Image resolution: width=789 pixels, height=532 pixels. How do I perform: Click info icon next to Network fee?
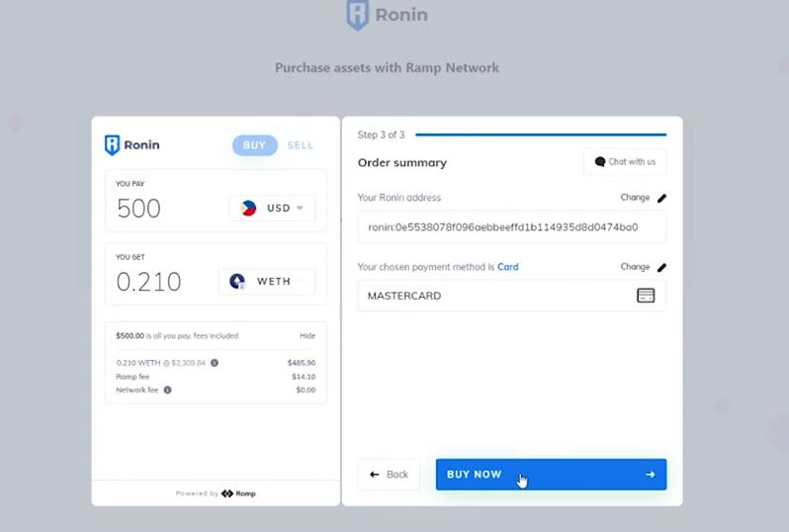(x=167, y=390)
